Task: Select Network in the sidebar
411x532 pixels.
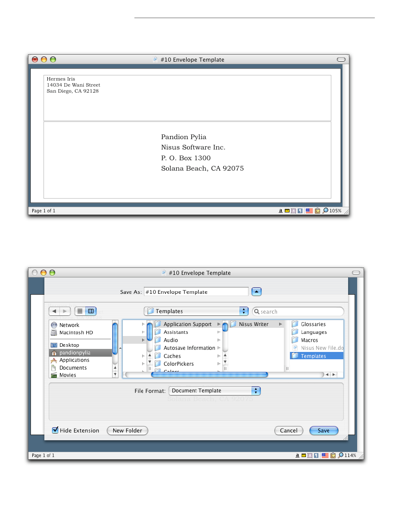Action: point(81,325)
